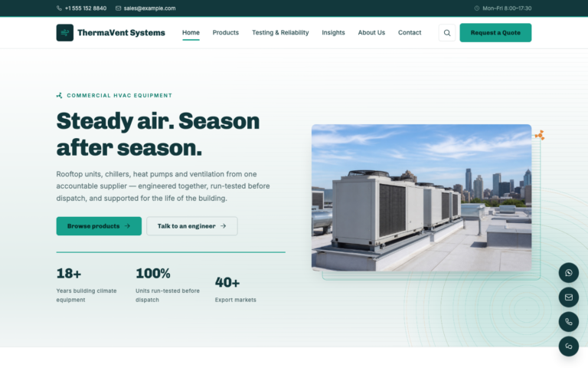Go to the Home menu item
The image size is (588, 368).
tap(191, 33)
